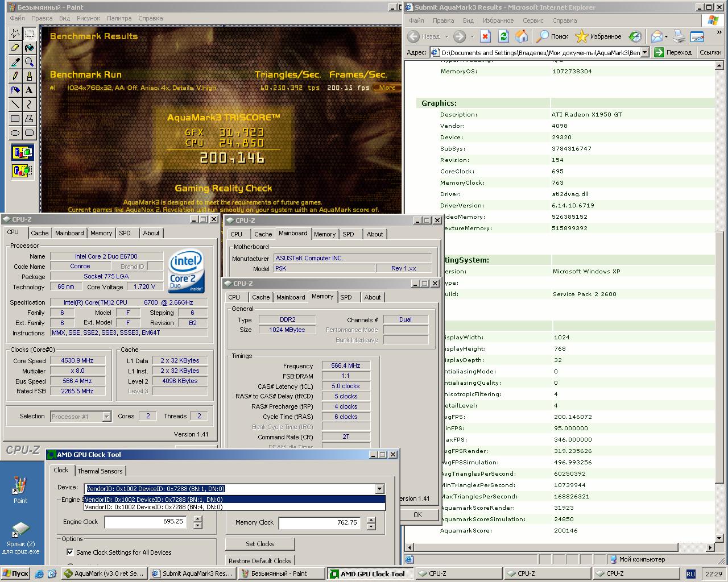Click Restore Default Clocks button

pos(260,561)
